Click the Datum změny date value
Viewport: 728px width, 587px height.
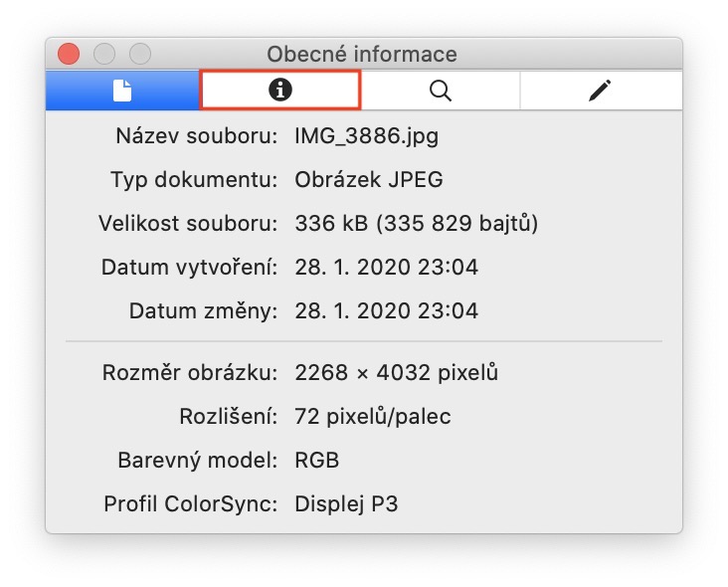coord(386,311)
